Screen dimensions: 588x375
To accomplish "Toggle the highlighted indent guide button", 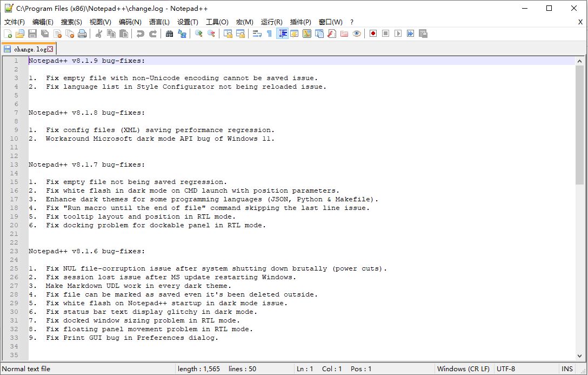I will click(282, 34).
